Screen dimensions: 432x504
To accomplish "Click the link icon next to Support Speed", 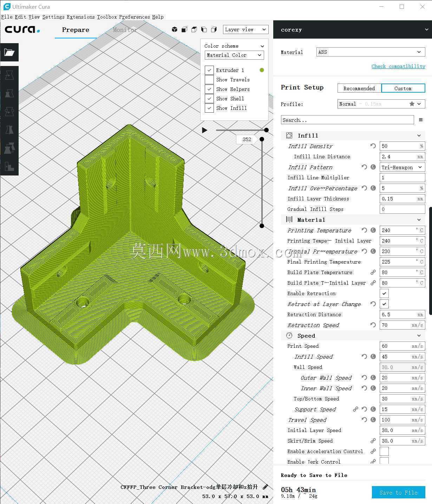I will pyautogui.click(x=355, y=409).
